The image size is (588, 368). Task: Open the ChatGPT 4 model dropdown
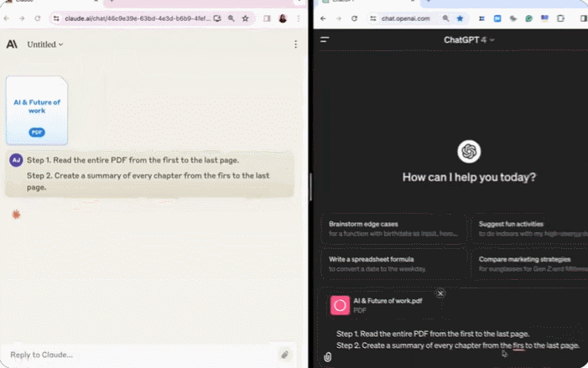coord(469,40)
